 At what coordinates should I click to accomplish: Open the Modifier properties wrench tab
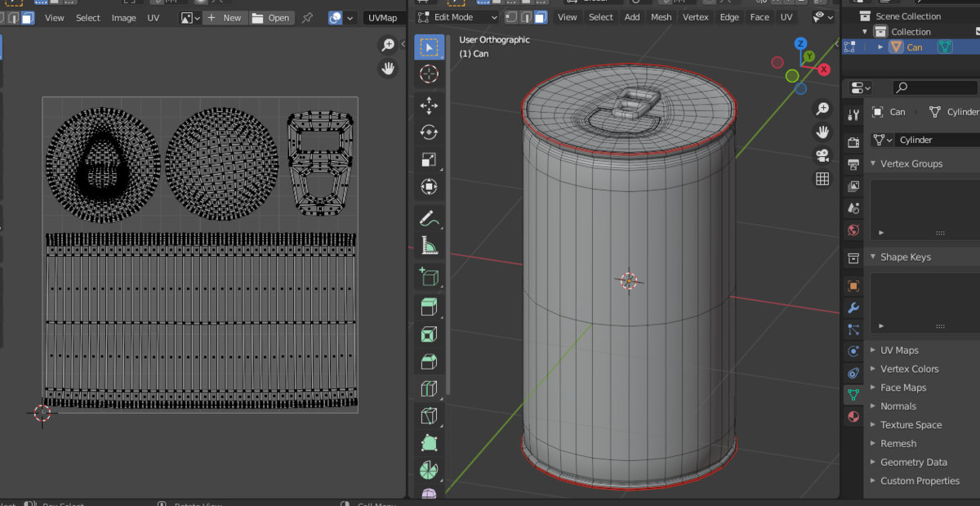coord(853,308)
